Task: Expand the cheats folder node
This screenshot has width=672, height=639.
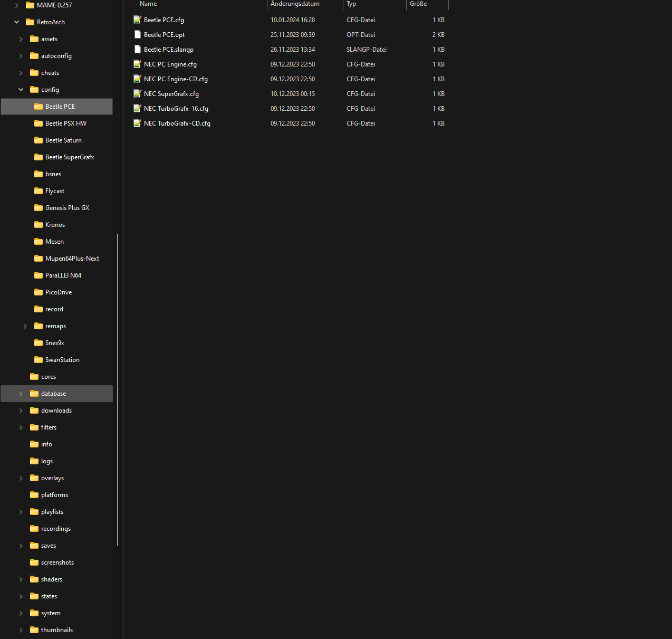Action: [21, 73]
